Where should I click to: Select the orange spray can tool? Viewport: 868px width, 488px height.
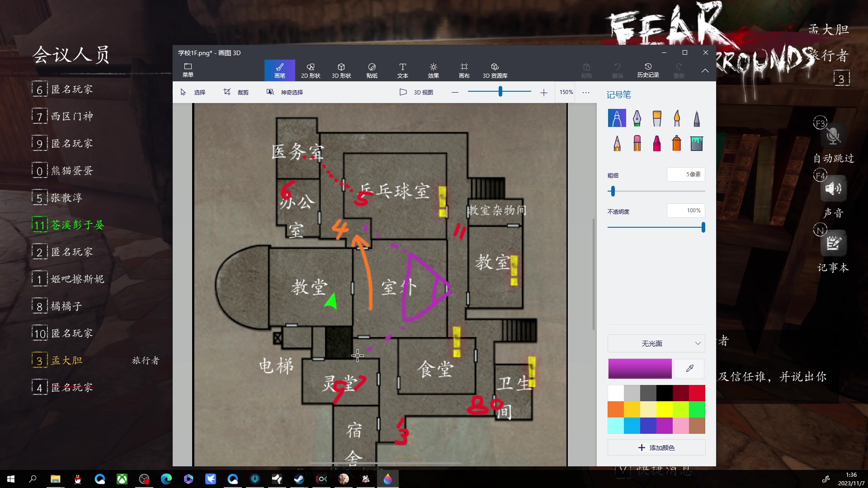677,143
